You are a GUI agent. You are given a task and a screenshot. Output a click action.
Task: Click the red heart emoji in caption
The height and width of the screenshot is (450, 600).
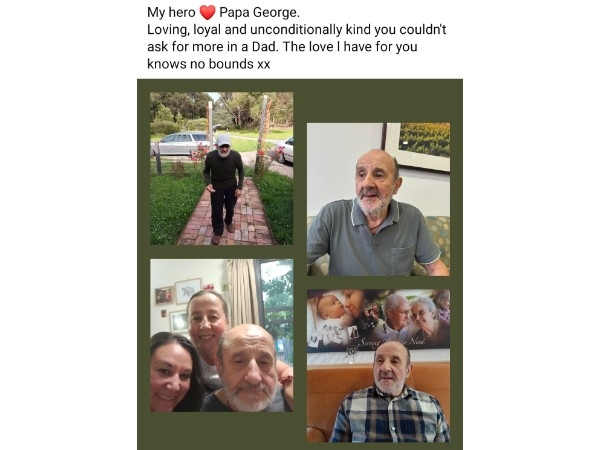(207, 13)
